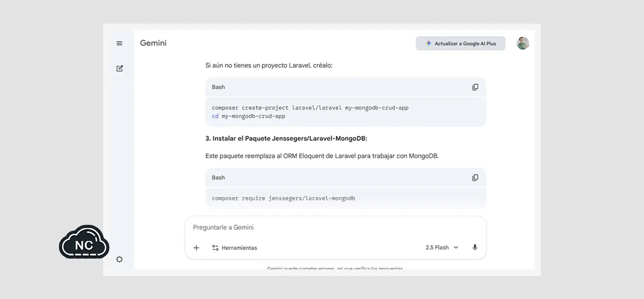Open the Herramientas tools menu
The height and width of the screenshot is (299, 644).
(234, 248)
